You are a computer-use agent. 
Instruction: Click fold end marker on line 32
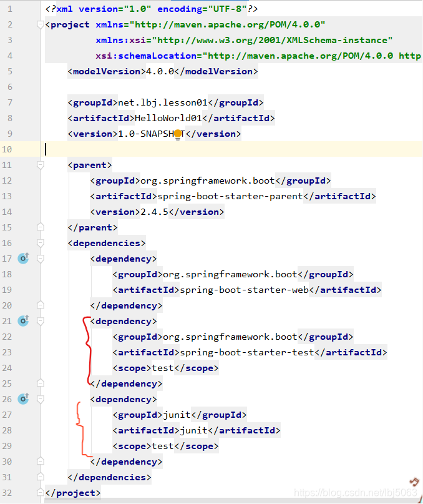coord(40,492)
